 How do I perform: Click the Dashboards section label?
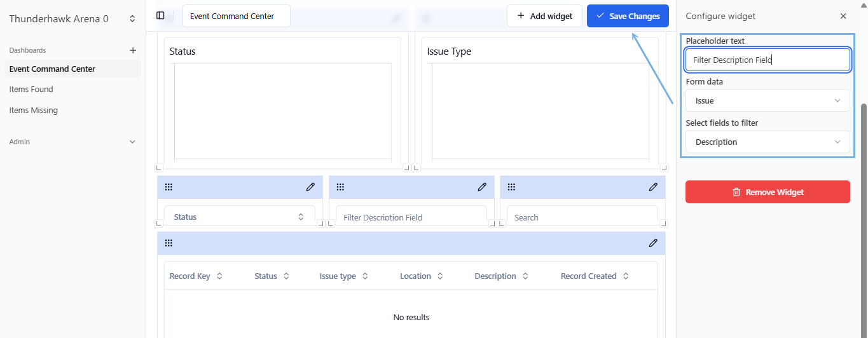tap(27, 50)
